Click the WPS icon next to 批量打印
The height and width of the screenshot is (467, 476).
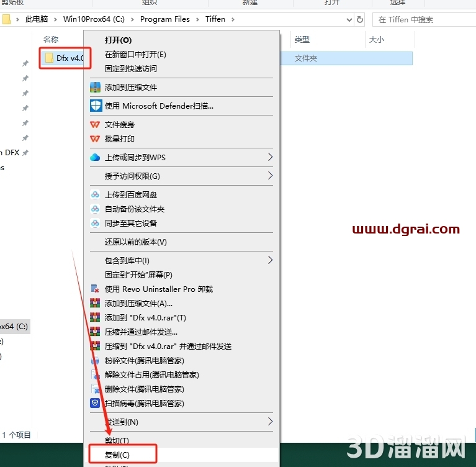95,139
